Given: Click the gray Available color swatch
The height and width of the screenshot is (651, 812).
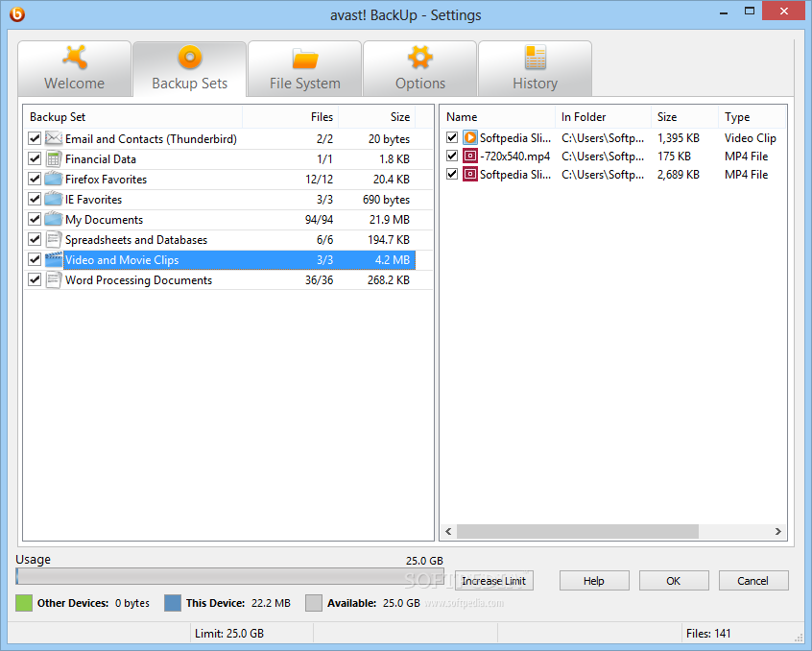Looking at the screenshot, I should coord(314,603).
